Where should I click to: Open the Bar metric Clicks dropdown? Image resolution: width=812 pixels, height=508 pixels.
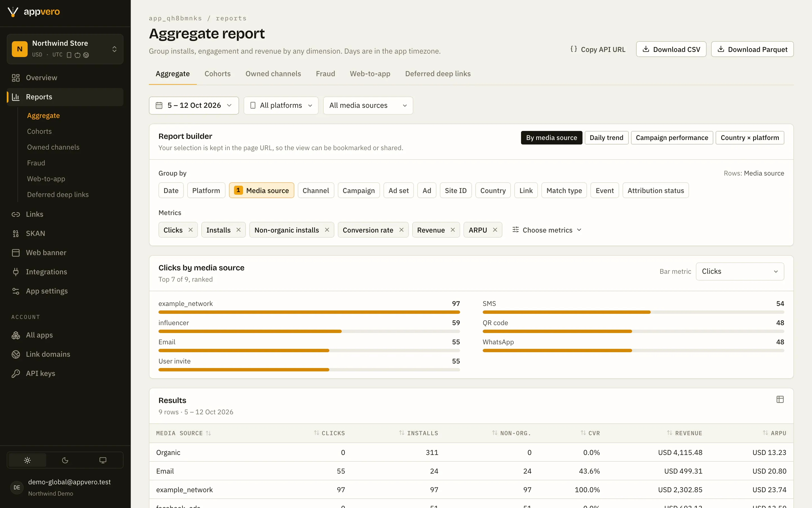tap(740, 271)
